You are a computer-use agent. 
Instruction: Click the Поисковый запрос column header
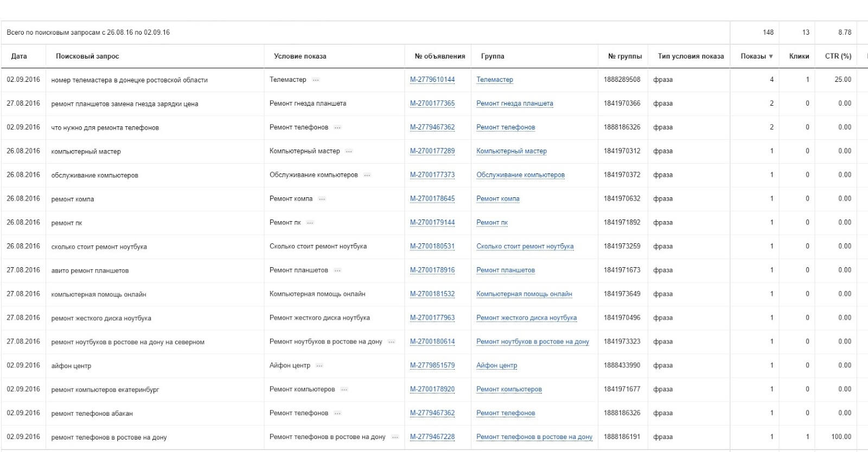pyautogui.click(x=87, y=56)
